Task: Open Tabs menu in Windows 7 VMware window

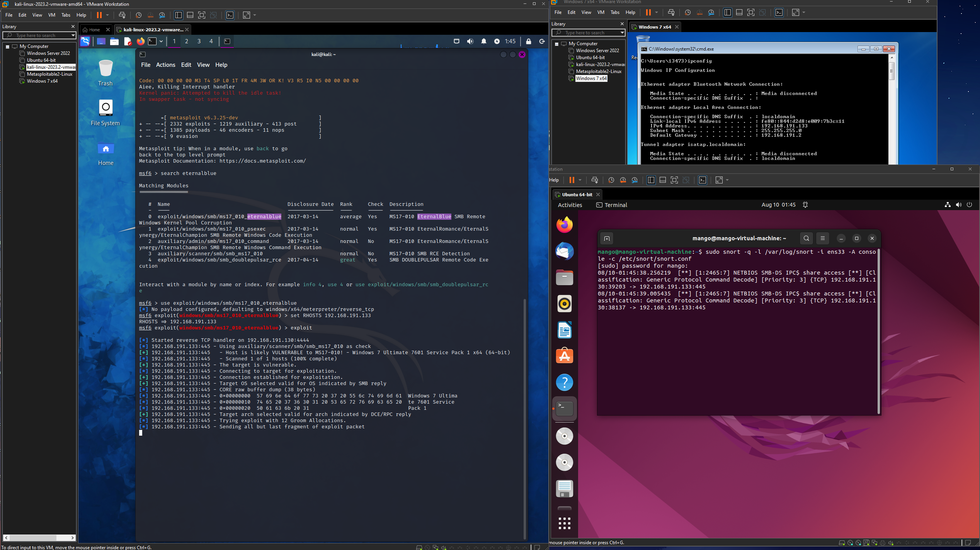Action: coord(615,12)
